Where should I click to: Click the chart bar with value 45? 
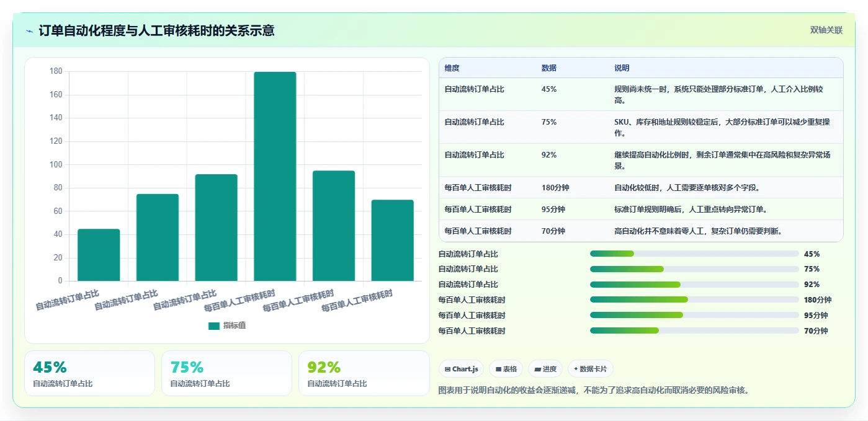pyautogui.click(x=99, y=255)
